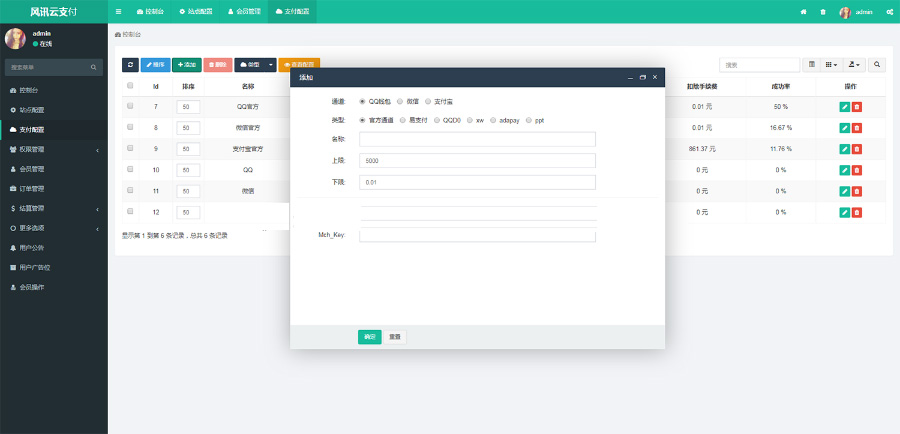Click the hamburger menu toggle icon
900x434 pixels.
[119, 12]
